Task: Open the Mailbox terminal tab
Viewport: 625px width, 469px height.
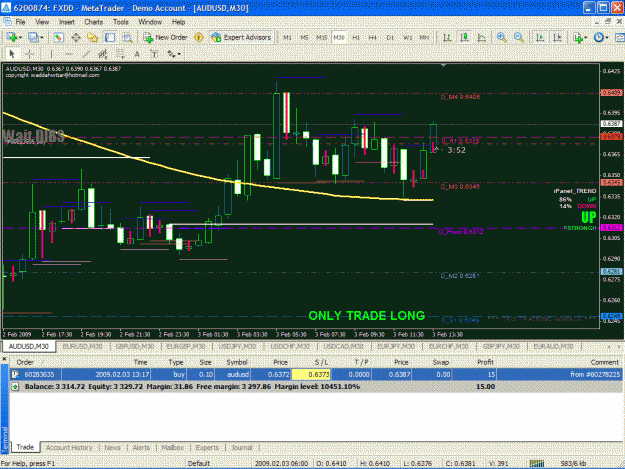Action: pyautogui.click(x=173, y=447)
